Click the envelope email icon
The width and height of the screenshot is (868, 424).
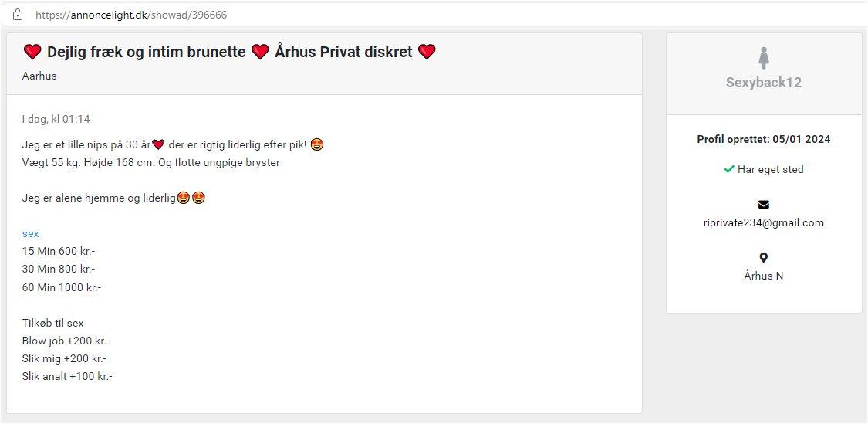(x=763, y=205)
